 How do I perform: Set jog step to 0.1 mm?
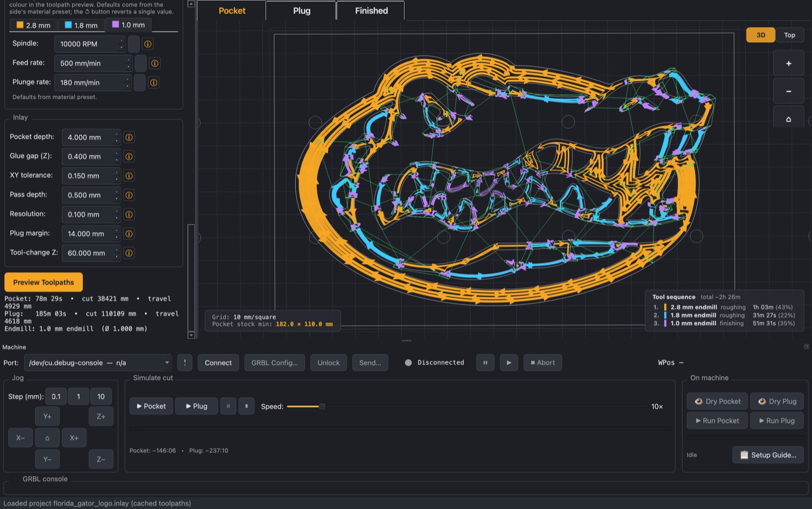56,397
